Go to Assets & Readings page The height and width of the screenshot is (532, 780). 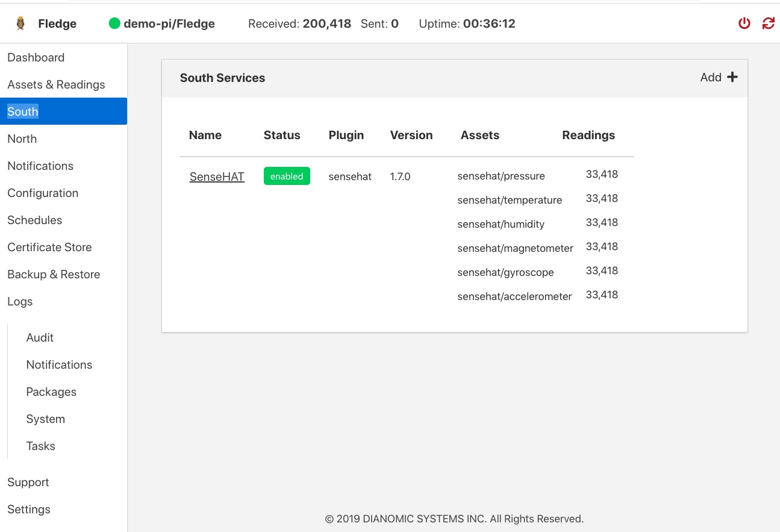(x=56, y=84)
